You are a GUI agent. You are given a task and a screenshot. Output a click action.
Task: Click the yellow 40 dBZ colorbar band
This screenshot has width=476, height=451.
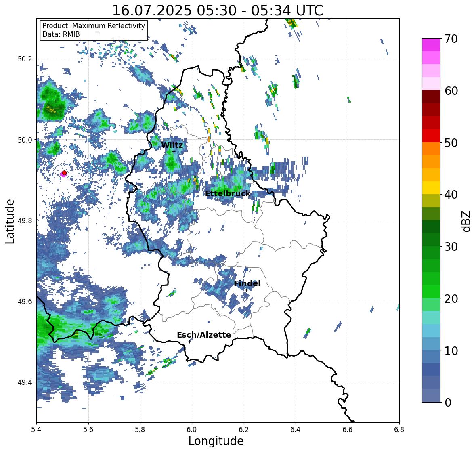pos(431,188)
